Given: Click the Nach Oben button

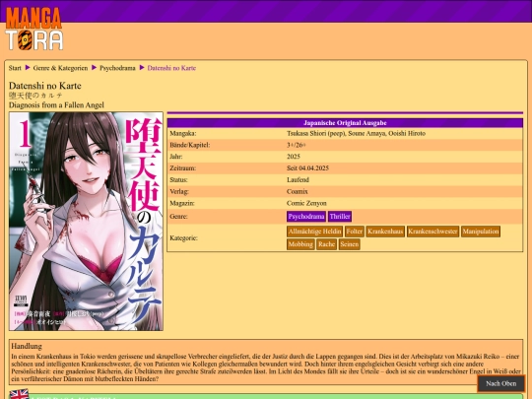Looking at the screenshot, I should click(x=500, y=383).
